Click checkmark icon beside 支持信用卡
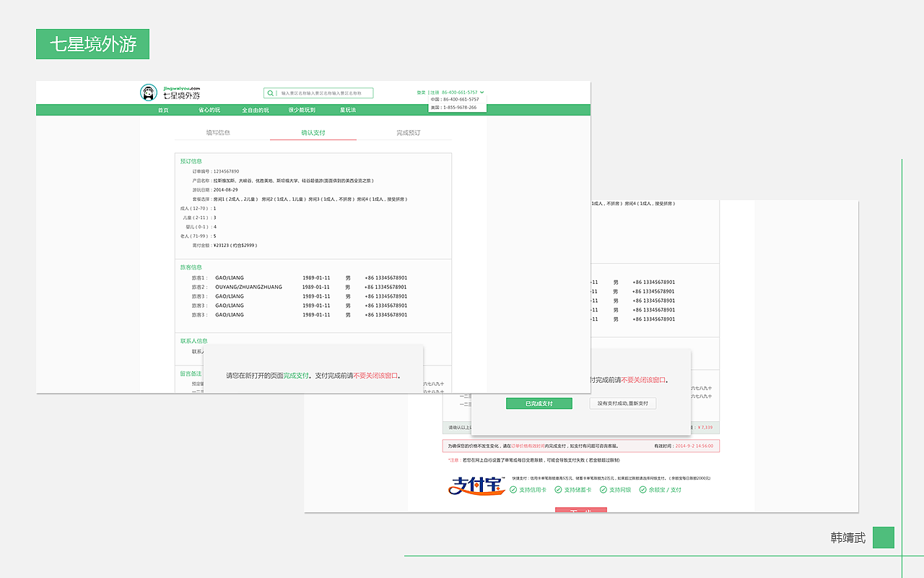The height and width of the screenshot is (578, 924). (513, 490)
